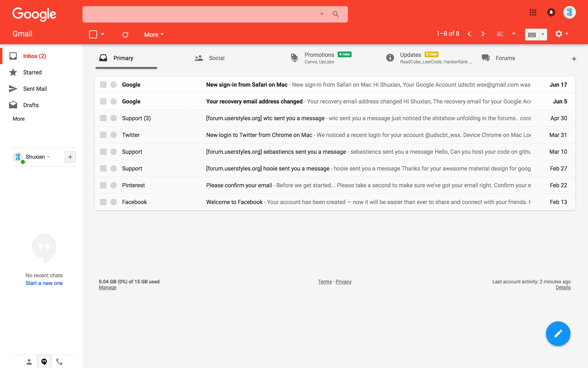Star the Twitter login email
588x368 pixels.
click(114, 135)
